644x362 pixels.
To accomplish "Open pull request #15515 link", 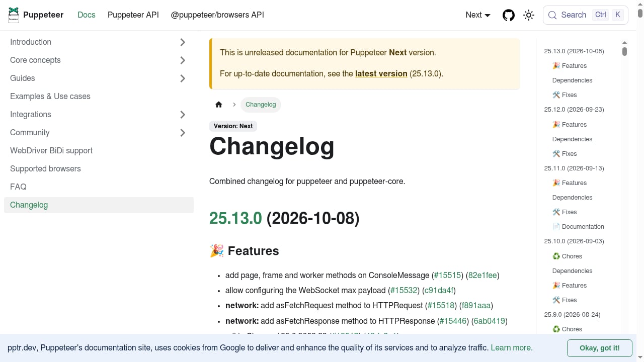I will 448,276.
